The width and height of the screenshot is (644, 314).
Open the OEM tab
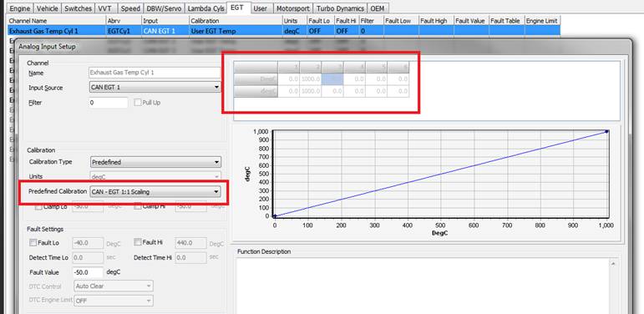coord(377,8)
